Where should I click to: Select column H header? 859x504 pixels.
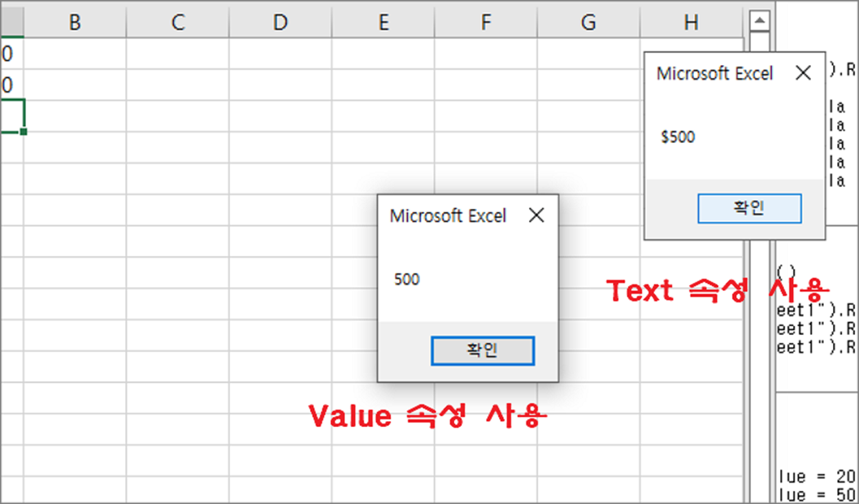click(691, 23)
